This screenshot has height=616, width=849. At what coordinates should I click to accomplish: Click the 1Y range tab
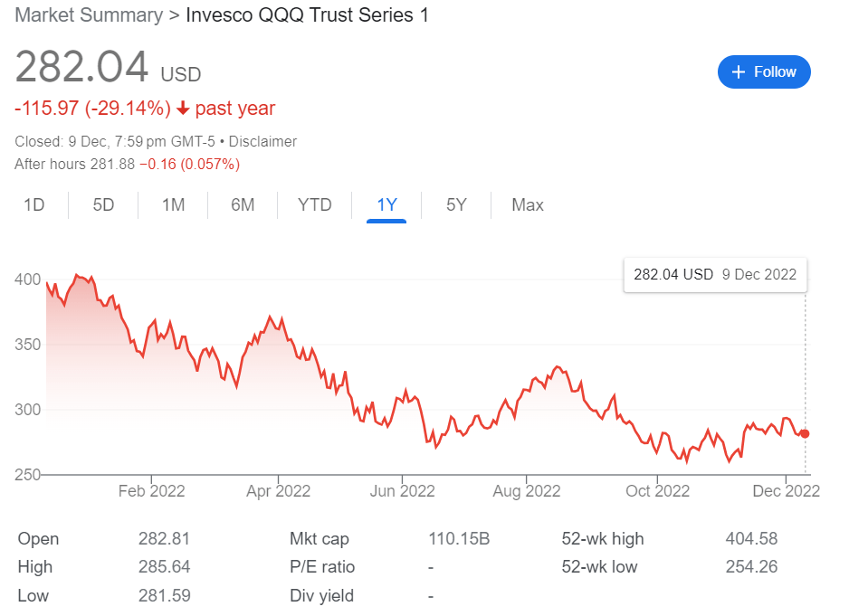386,205
